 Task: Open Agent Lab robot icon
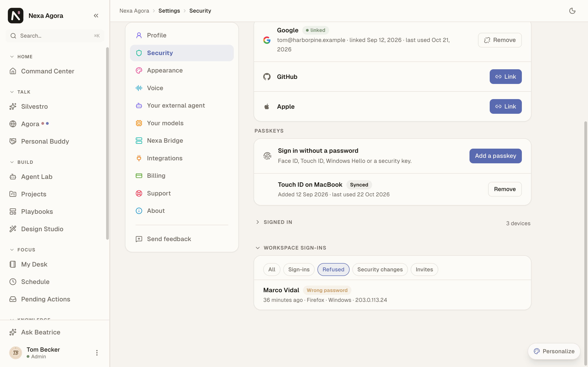click(x=13, y=176)
